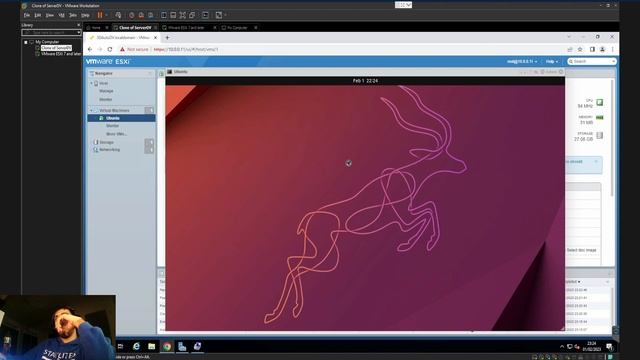Open a new Chrome tab
640x360 pixels.
[167, 38]
